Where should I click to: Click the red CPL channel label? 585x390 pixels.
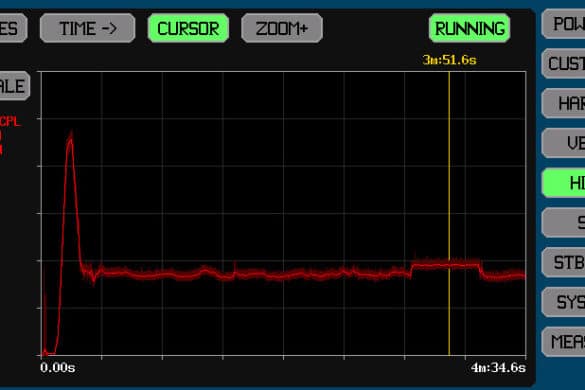pos(10,122)
